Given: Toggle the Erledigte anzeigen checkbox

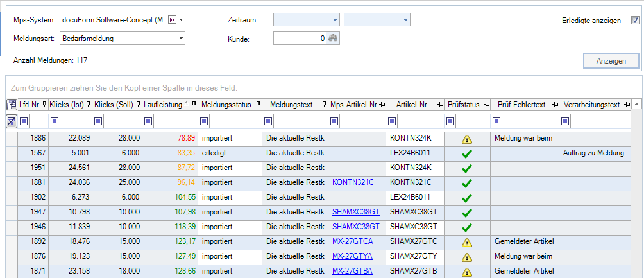Looking at the screenshot, I should pyautogui.click(x=635, y=21).
